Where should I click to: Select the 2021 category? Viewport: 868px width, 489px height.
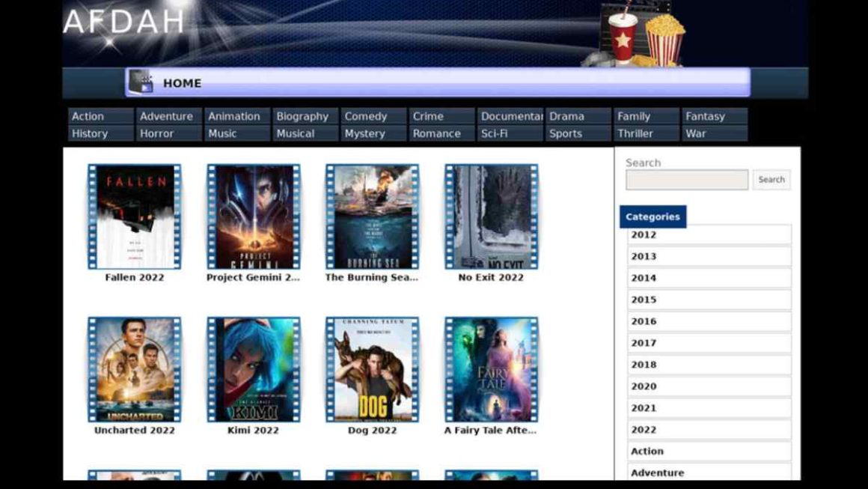709,407
